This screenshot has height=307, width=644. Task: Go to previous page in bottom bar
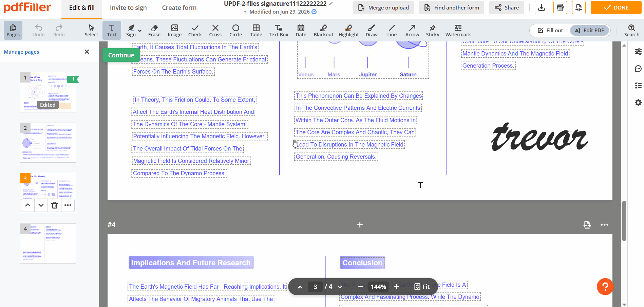pyautogui.click(x=300, y=287)
